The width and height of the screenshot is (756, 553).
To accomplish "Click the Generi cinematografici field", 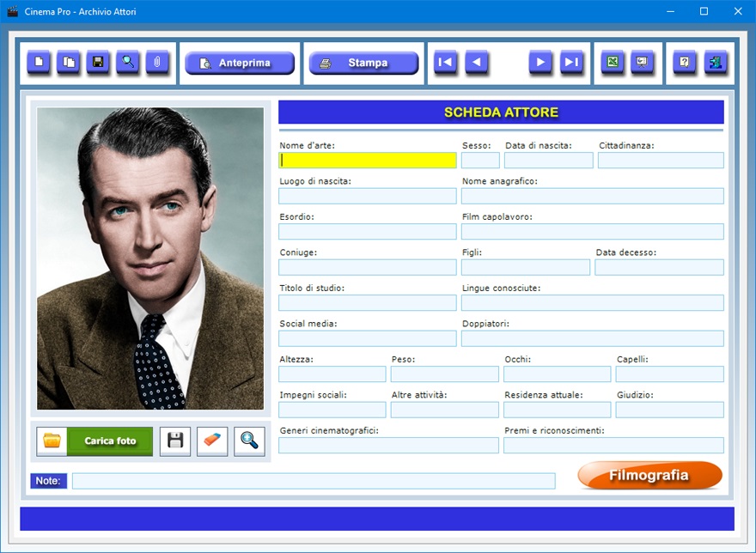I will (388, 446).
